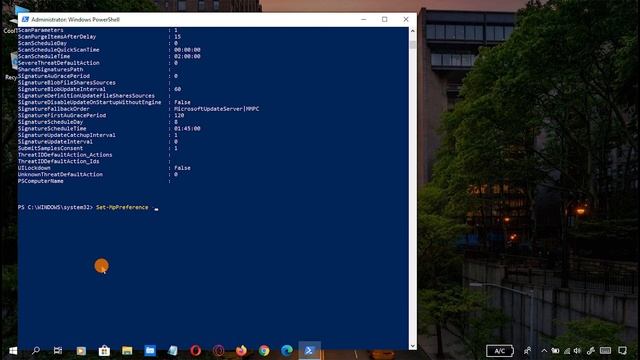Launch the red Opera browser
This screenshot has height=360, width=640.
pyautogui.click(x=196, y=351)
